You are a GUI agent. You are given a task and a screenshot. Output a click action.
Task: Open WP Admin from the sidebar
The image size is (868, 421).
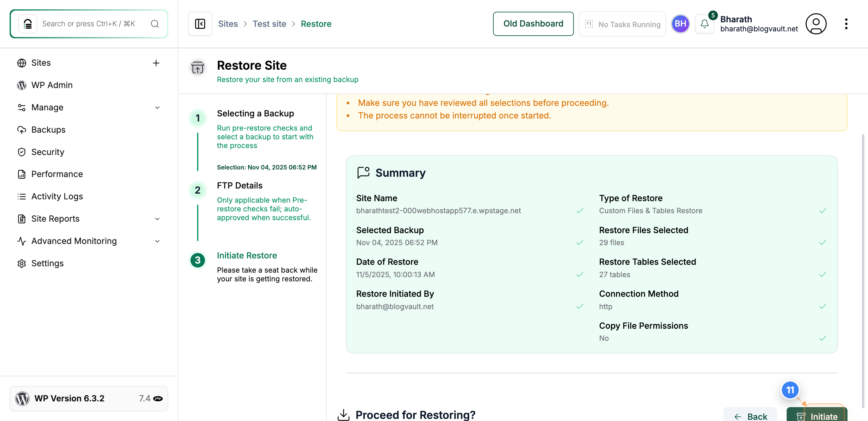point(52,85)
